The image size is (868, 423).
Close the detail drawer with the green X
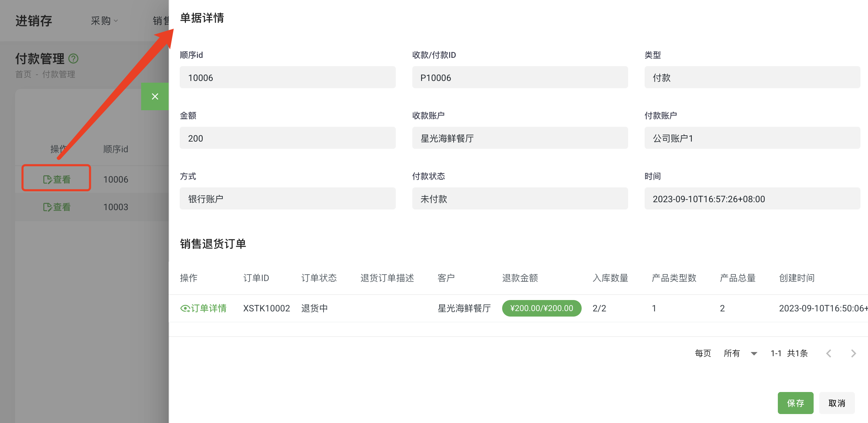pyautogui.click(x=155, y=96)
